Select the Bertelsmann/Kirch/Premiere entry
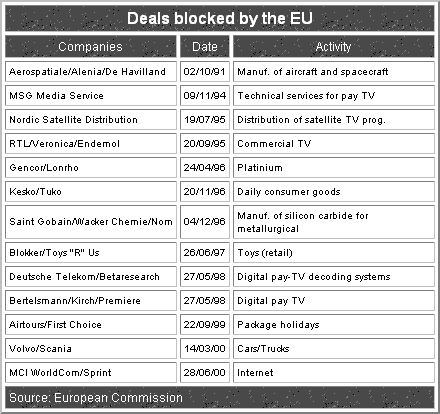 pyautogui.click(x=91, y=301)
